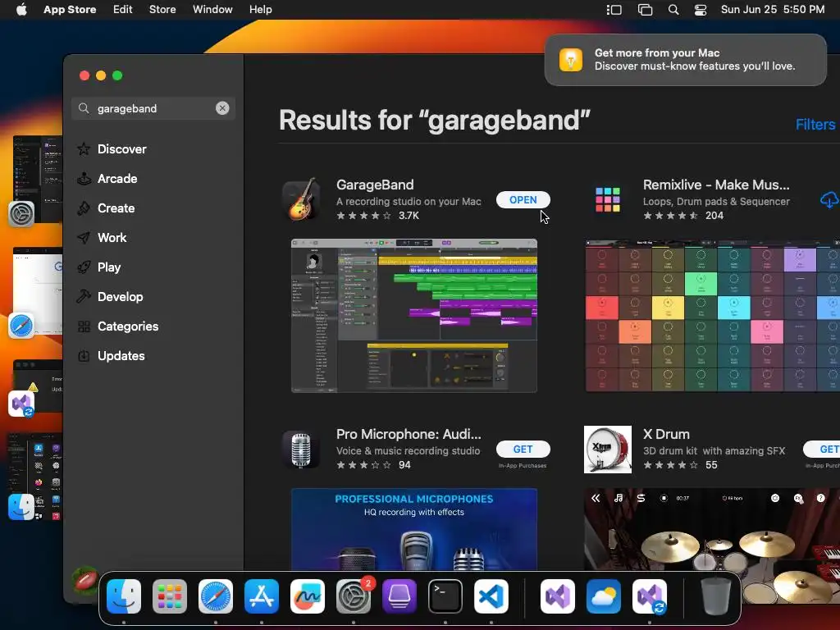Open Control Center in menu bar

point(701,10)
